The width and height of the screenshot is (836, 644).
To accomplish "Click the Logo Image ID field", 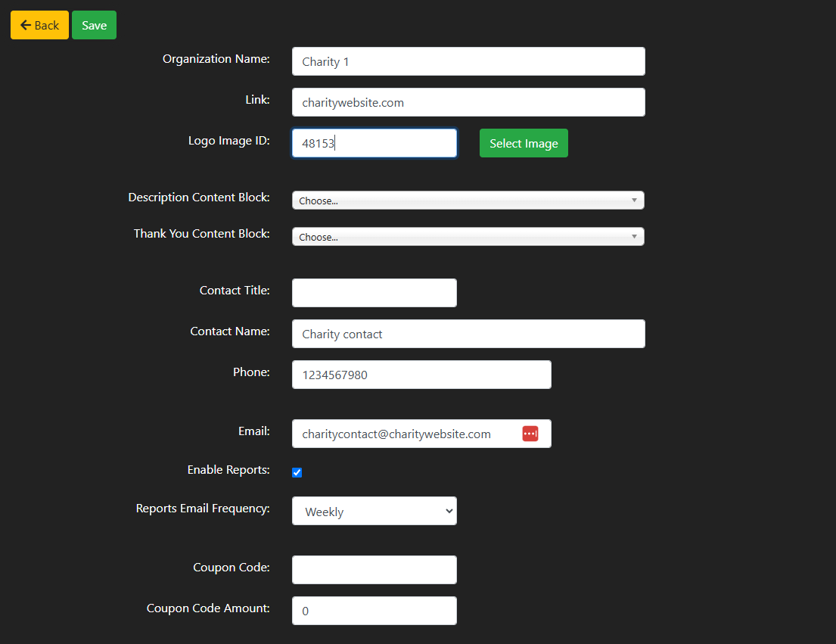I will tap(374, 143).
